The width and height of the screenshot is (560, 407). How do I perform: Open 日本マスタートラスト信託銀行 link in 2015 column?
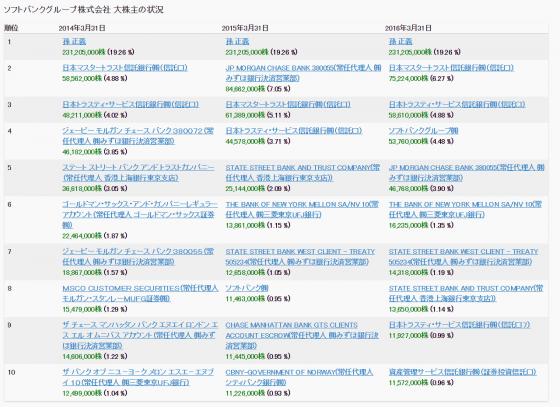288,105
